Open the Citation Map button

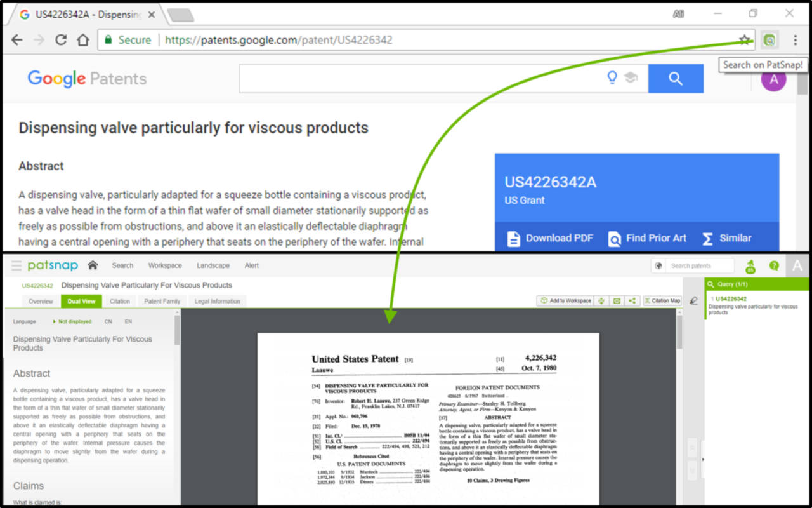tap(662, 301)
